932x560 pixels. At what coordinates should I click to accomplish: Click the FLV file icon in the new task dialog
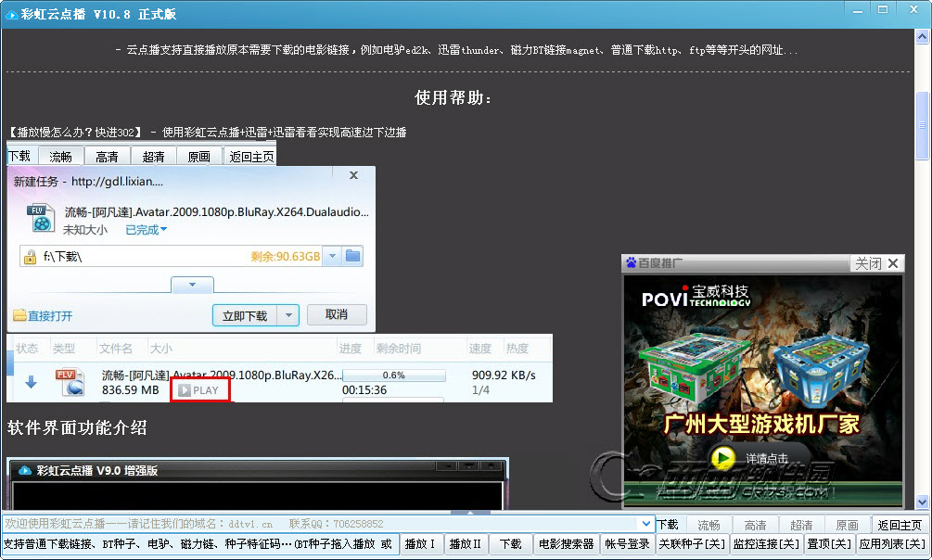pos(41,218)
